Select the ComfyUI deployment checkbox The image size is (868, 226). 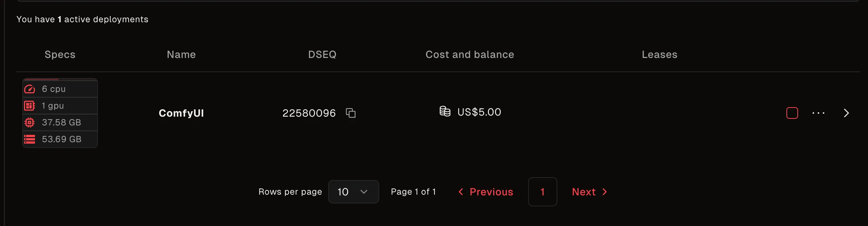click(x=792, y=113)
